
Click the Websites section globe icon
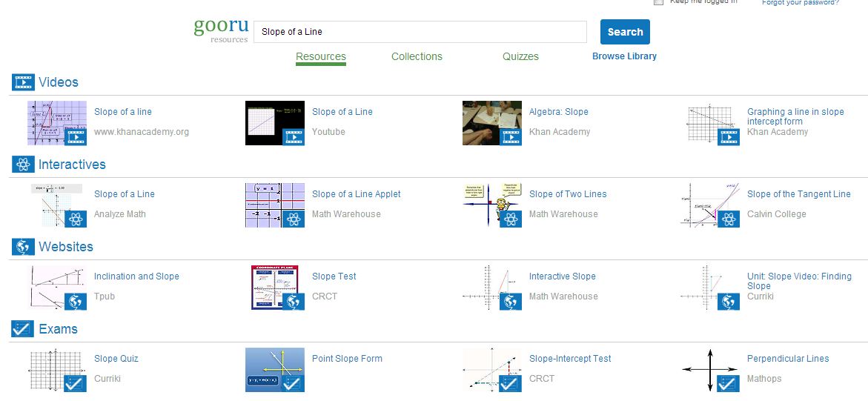pos(23,247)
